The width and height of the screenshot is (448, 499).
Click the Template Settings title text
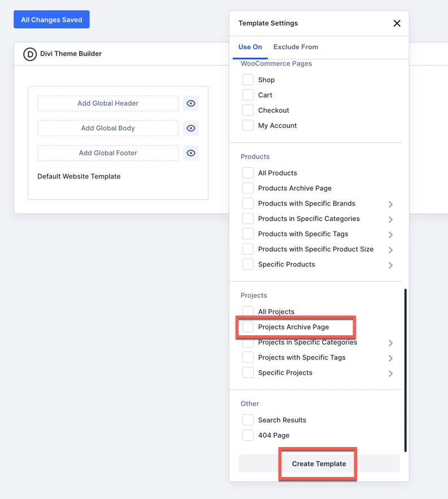click(268, 23)
